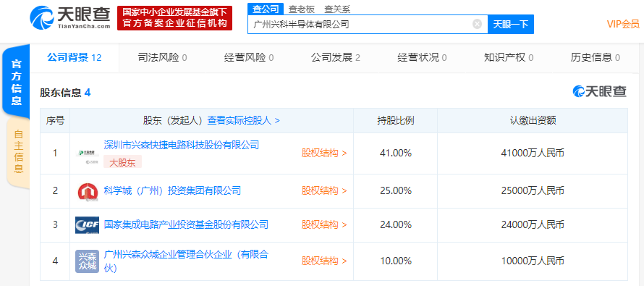The image size is (644, 286).
Task: Select the 官方信息 side tab
Action: [16, 83]
